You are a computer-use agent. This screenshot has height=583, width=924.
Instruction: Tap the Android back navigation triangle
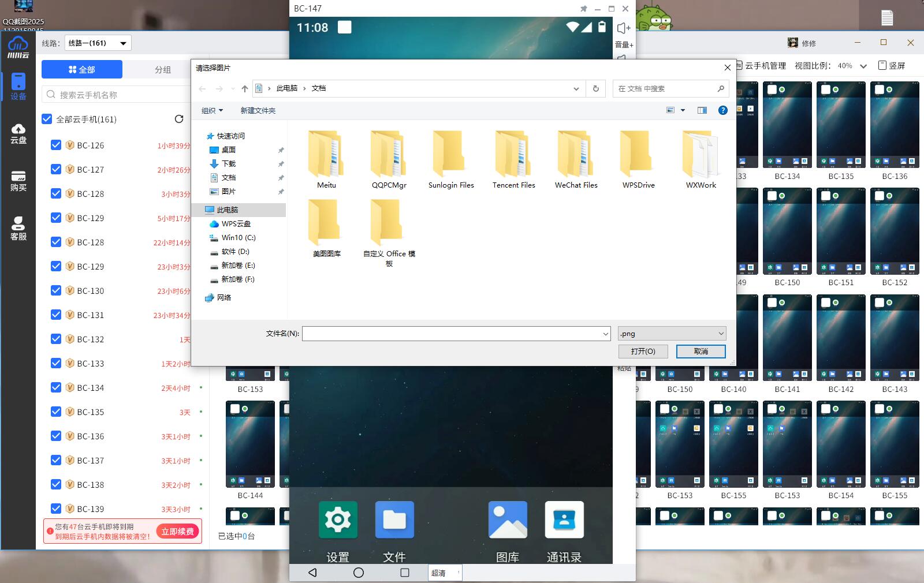click(x=312, y=573)
